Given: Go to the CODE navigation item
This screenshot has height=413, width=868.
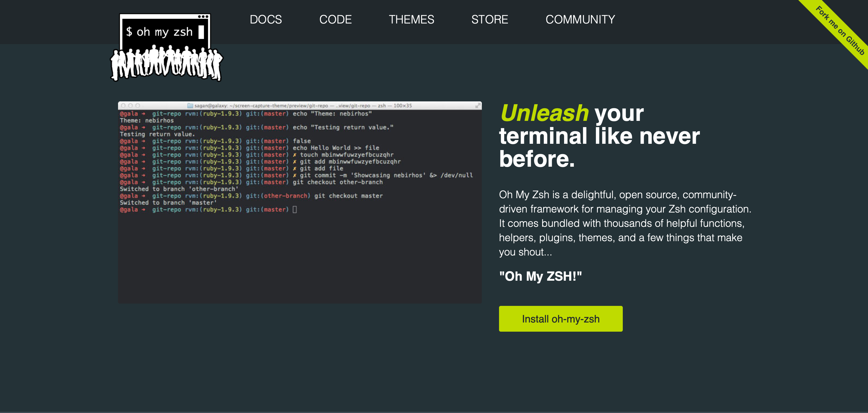Looking at the screenshot, I should (x=335, y=19).
